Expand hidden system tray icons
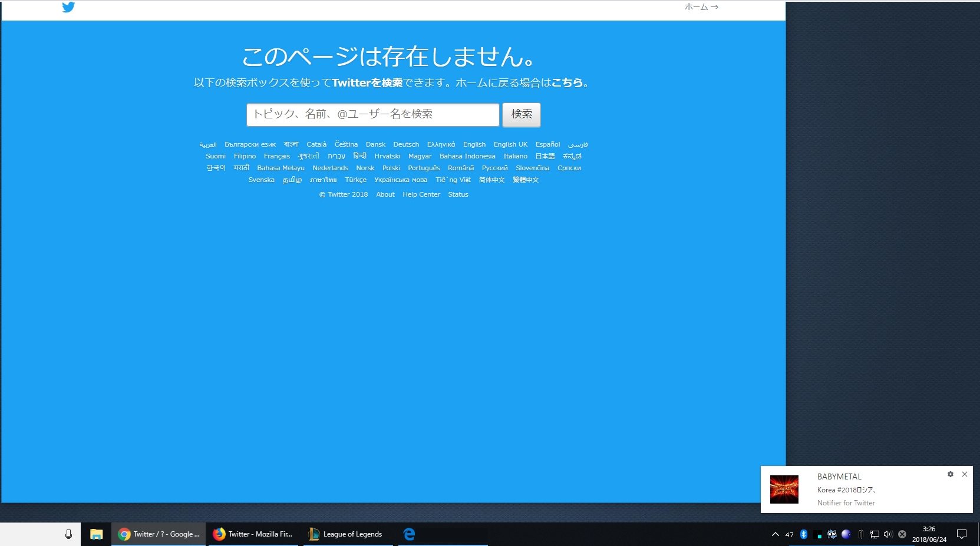The image size is (980, 546). coord(776,534)
